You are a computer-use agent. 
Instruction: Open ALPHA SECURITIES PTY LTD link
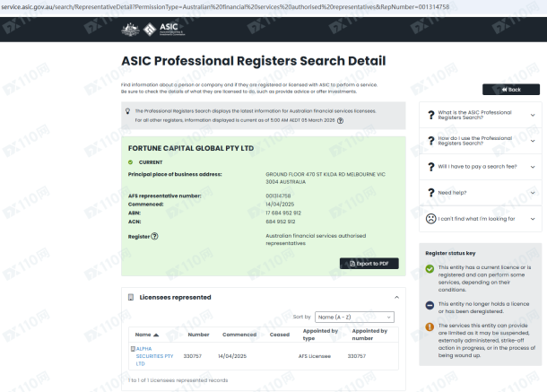point(154,356)
